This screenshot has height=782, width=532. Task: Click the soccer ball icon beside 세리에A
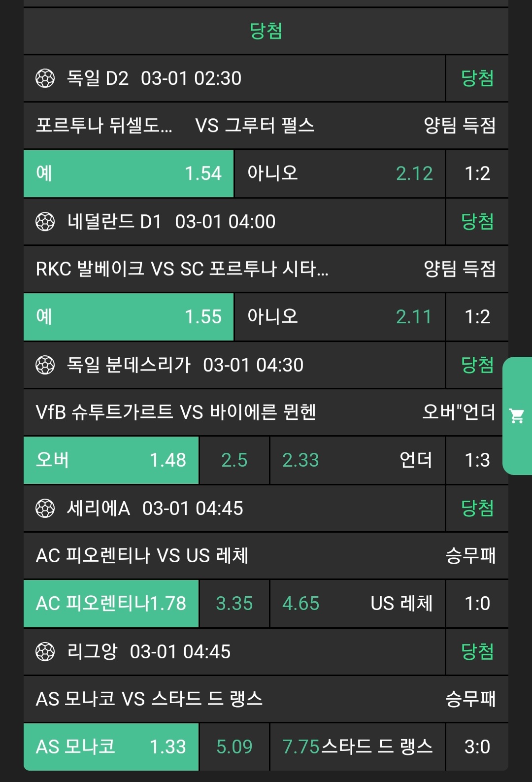click(45, 509)
